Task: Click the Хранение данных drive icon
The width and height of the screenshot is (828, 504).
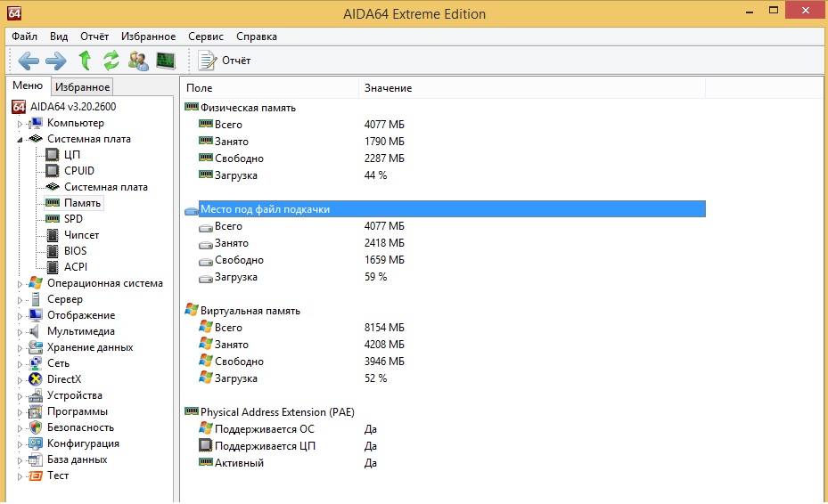Action: 36,347
